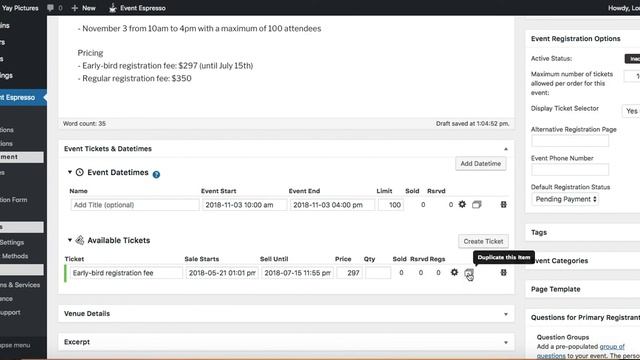Open admin bar comments bubble
Image resolution: width=640 pixels, height=360 pixels.
pos(51,8)
